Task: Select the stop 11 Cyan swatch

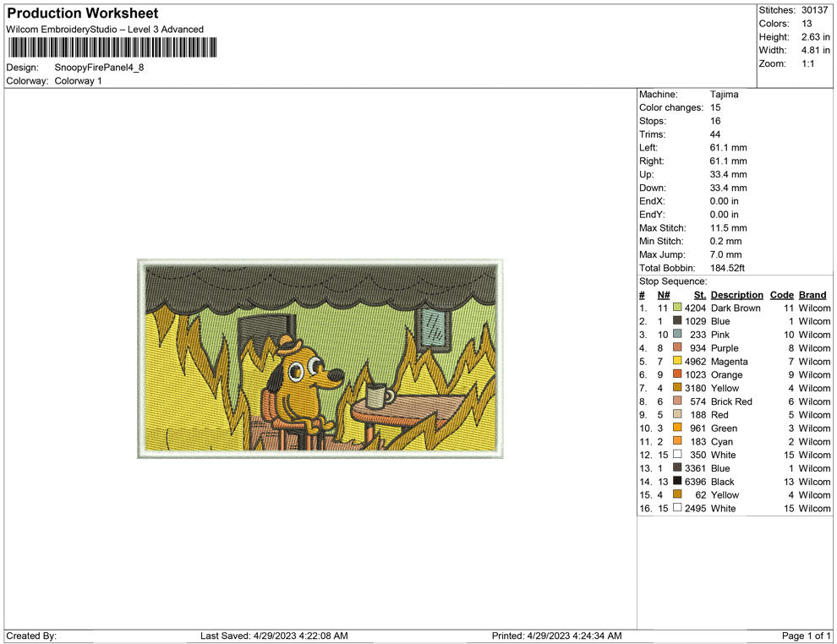Action: pyautogui.click(x=677, y=440)
